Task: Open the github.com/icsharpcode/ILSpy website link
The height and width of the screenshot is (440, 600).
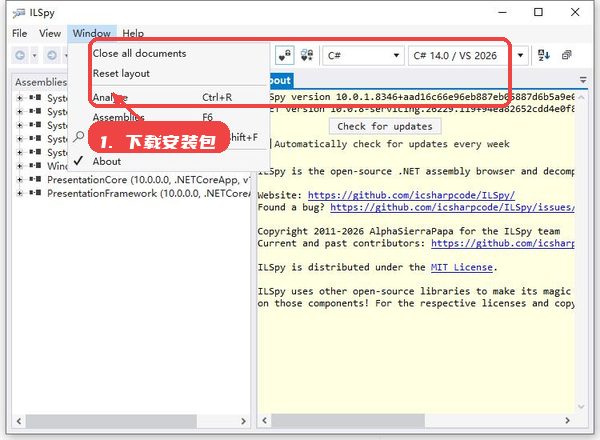Action: pyautogui.click(x=411, y=195)
